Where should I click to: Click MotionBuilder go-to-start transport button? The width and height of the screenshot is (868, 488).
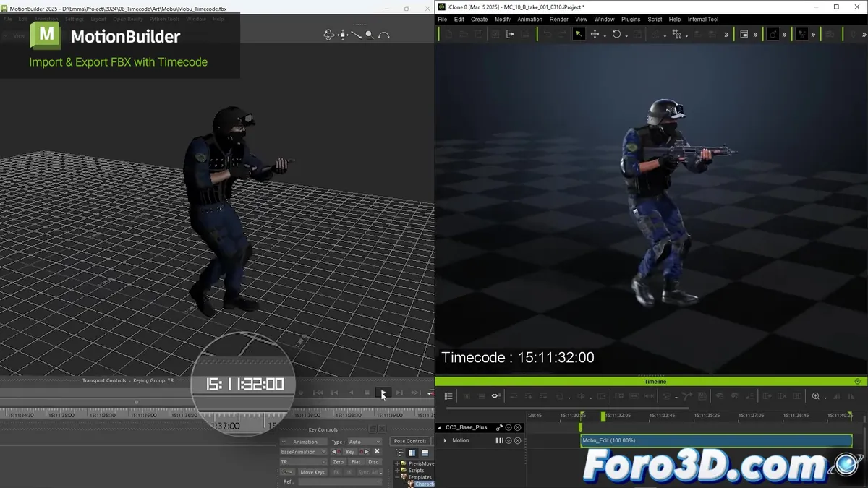click(x=318, y=393)
